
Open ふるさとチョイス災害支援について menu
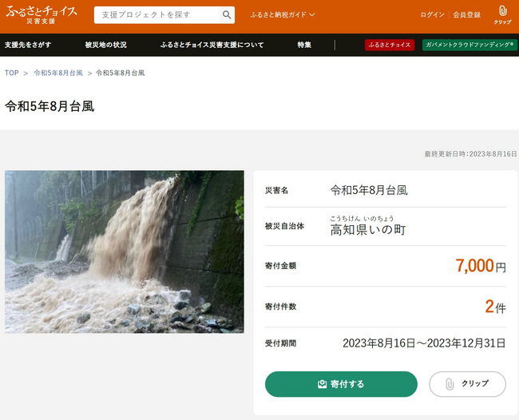[212, 45]
